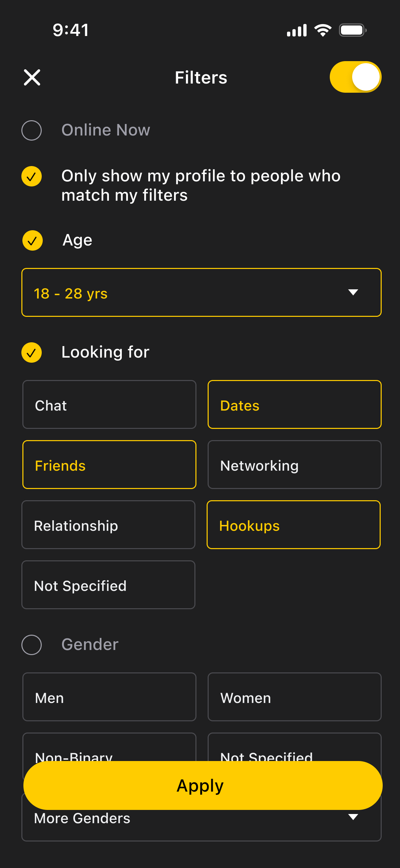Select Women under Gender
This screenshot has width=400, height=868.
tap(294, 697)
